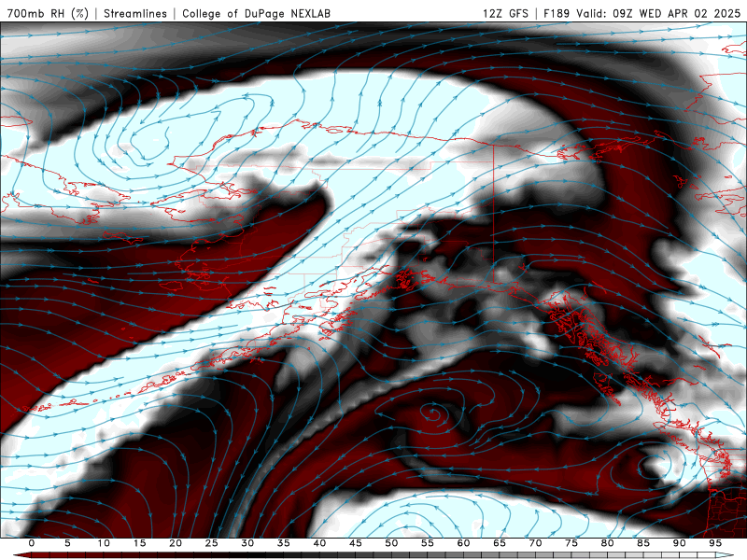Select the colorbar tick label "35"
747x560 pixels.
[284, 543]
